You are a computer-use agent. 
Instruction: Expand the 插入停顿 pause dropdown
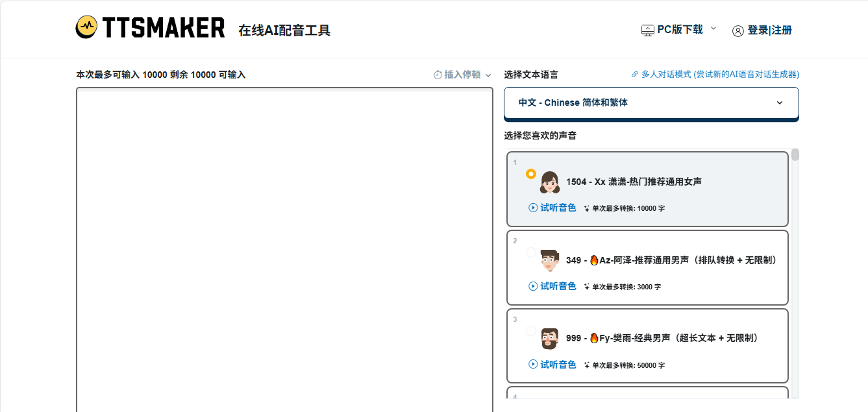click(488, 75)
